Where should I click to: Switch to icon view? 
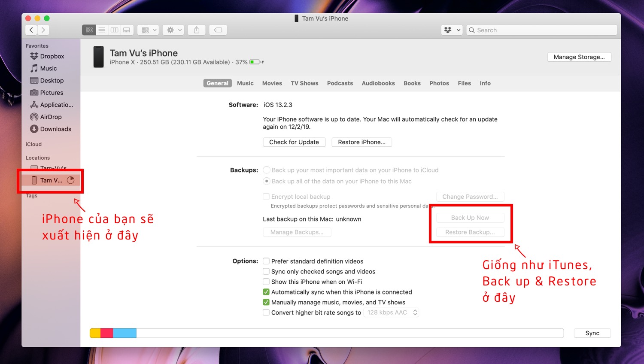(89, 30)
